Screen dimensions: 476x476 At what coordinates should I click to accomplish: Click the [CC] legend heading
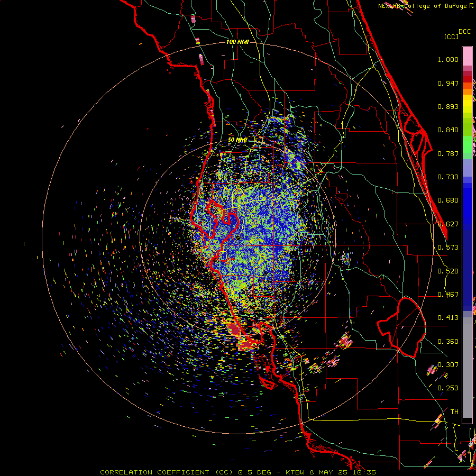[451, 36]
